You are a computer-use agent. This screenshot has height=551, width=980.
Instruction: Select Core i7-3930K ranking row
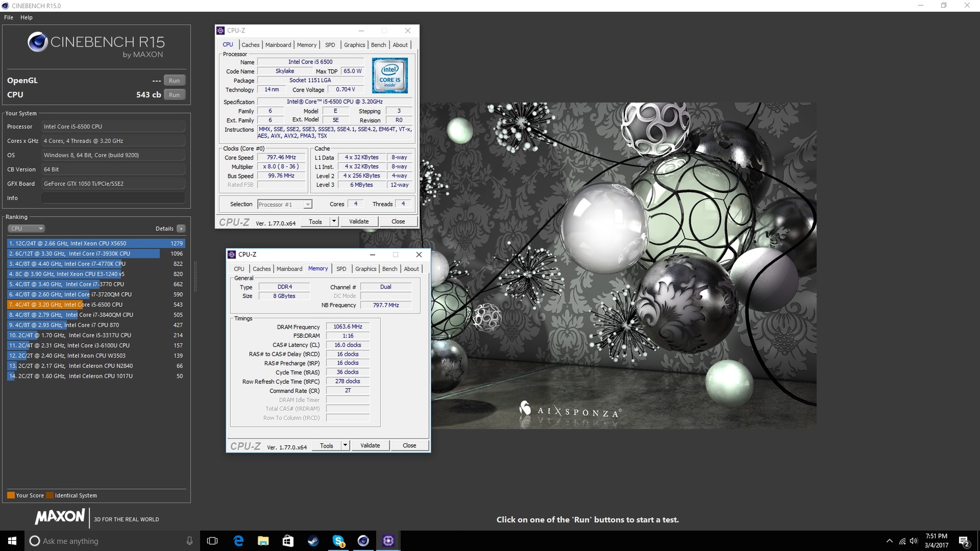coord(96,254)
